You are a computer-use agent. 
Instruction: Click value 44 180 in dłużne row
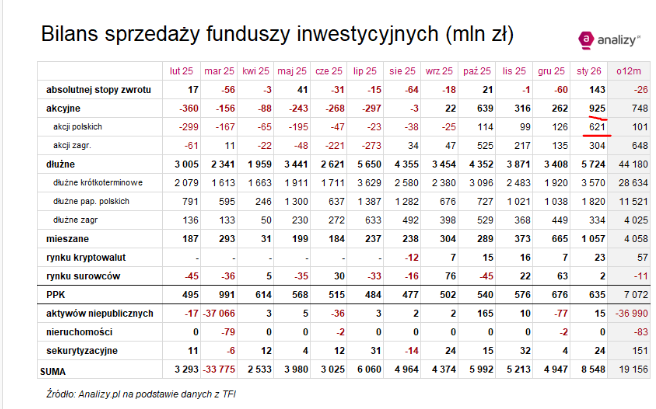click(633, 164)
